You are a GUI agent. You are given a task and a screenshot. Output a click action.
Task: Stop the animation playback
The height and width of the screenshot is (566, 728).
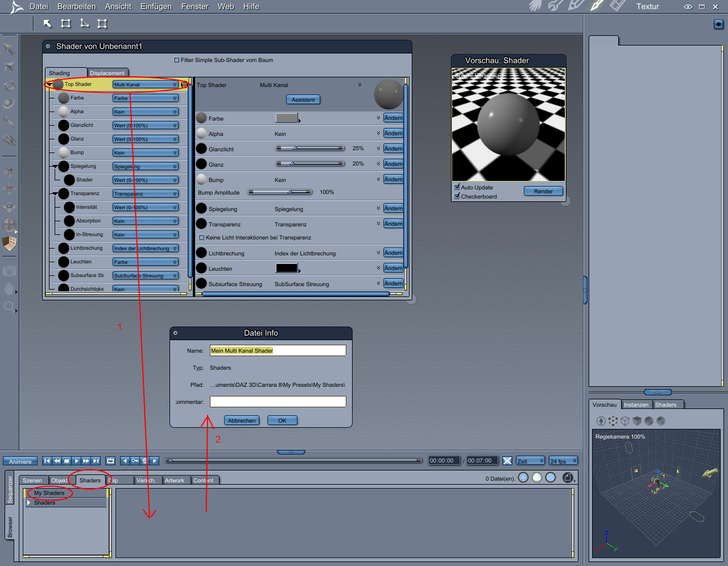click(x=67, y=461)
